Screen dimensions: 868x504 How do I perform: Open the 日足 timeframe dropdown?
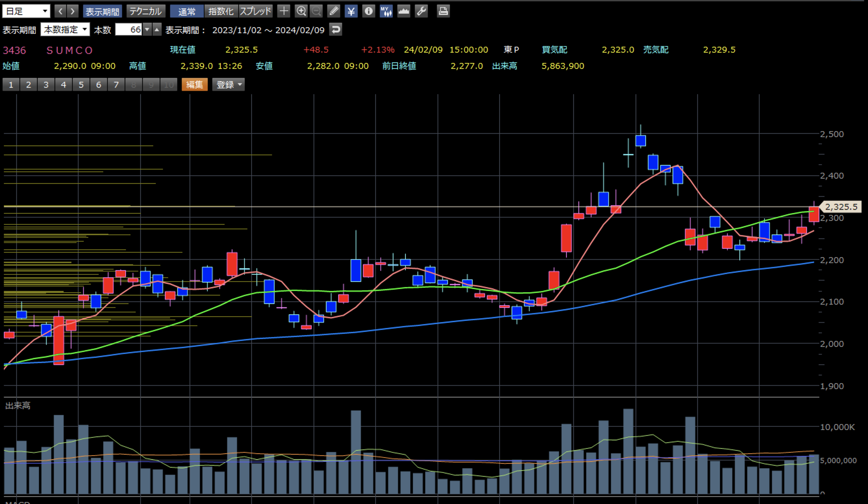pyautogui.click(x=26, y=11)
